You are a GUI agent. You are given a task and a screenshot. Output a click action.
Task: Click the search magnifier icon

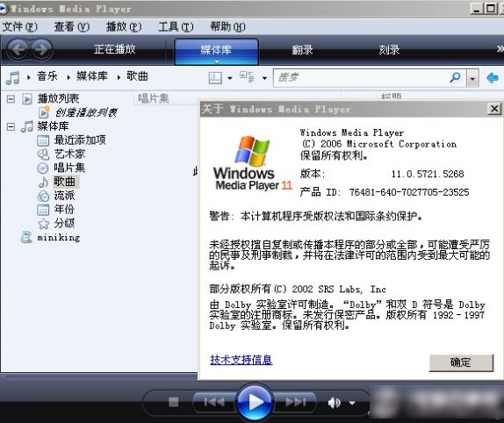(455, 77)
